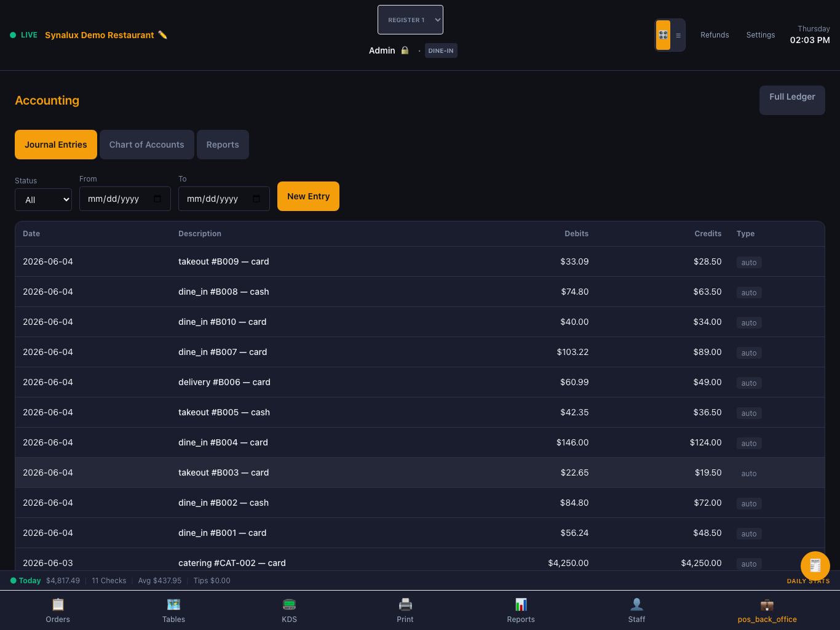Click the $4,250.00 debit amount

pos(568,563)
